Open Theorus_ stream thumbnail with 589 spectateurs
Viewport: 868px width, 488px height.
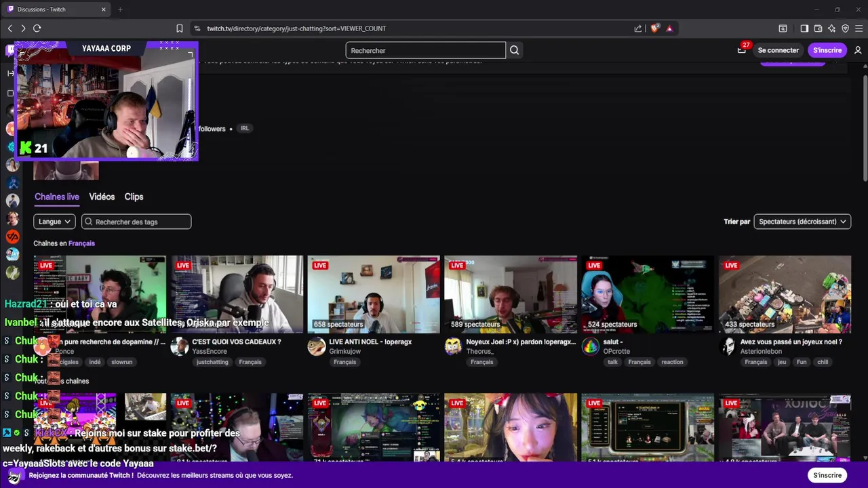pyautogui.click(x=511, y=294)
